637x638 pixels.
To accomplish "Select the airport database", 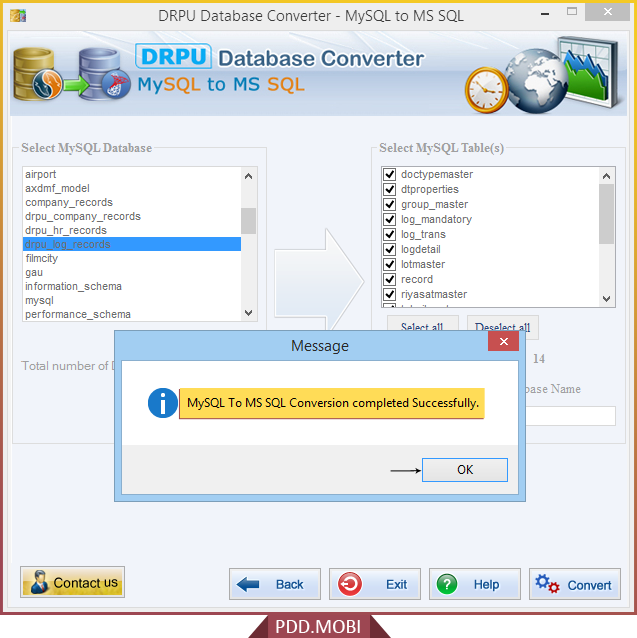I will (x=132, y=174).
